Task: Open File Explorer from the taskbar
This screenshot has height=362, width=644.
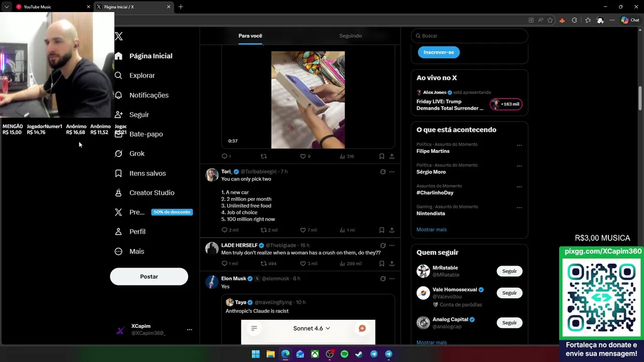Action: (x=270, y=354)
